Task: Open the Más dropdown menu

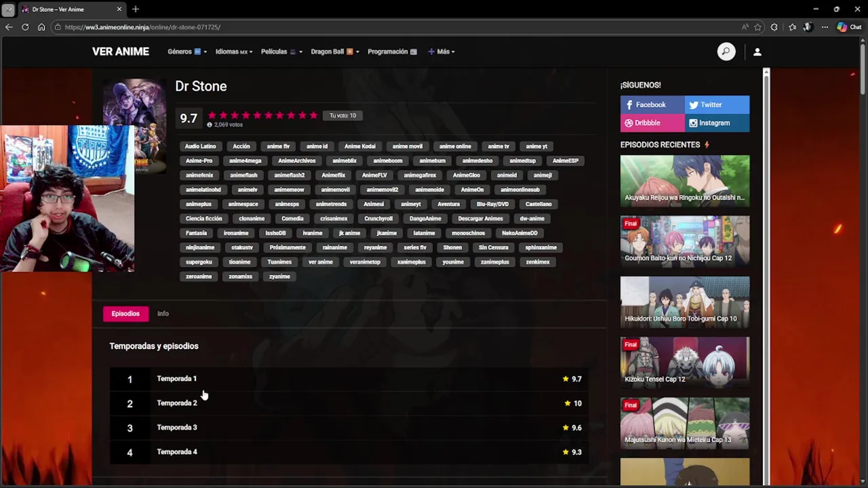Action: [x=441, y=52]
